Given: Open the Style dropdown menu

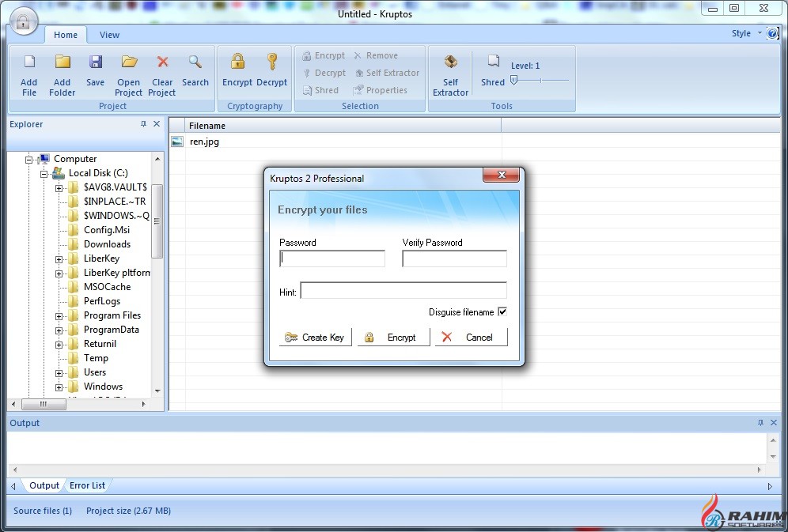Looking at the screenshot, I should pos(747,34).
